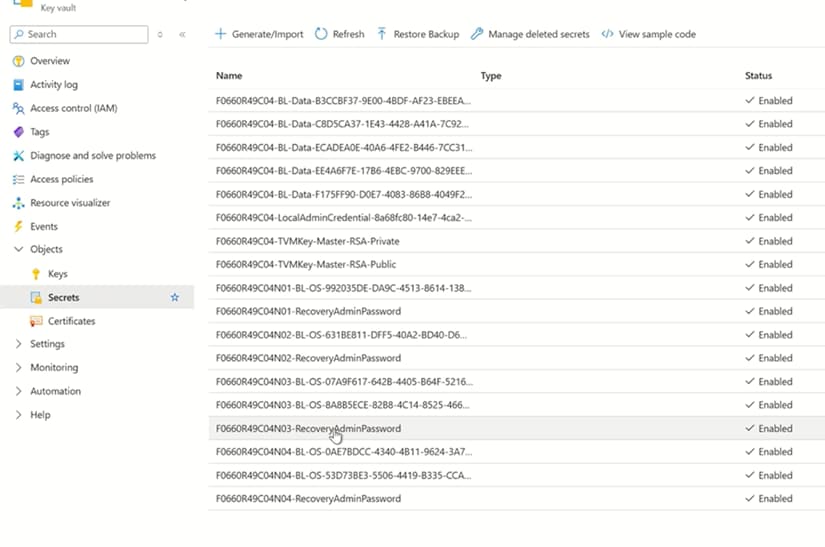
Task: Open F0660R49C04N01-RecoveryAdminPassword secret
Action: click(x=308, y=311)
